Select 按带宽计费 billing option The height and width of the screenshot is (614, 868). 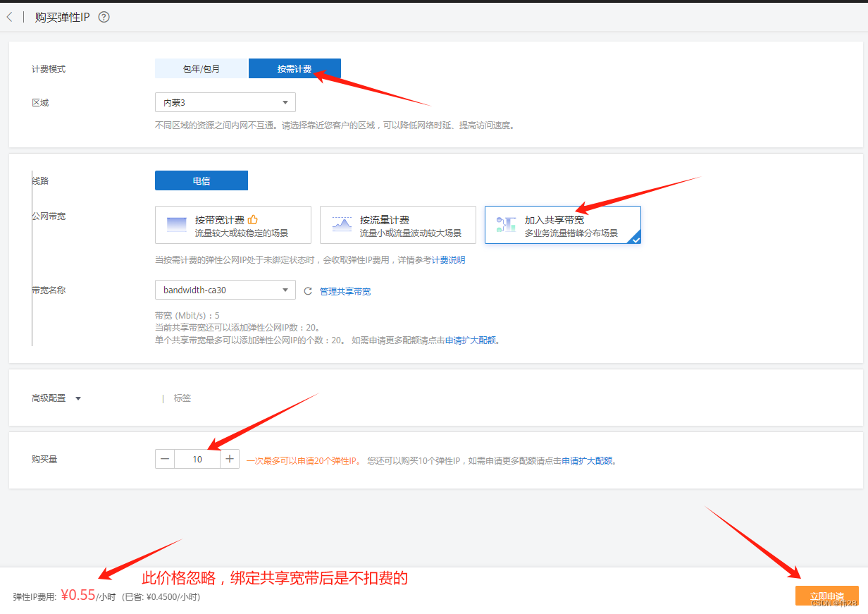[232, 224]
